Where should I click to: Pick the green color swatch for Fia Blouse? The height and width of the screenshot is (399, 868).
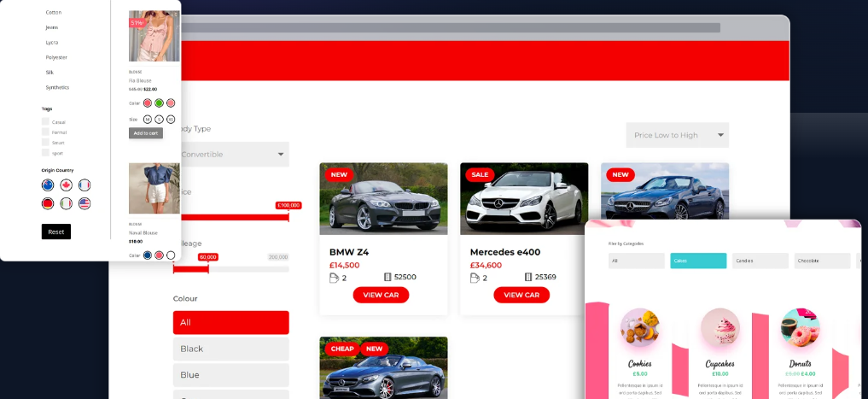(x=159, y=103)
